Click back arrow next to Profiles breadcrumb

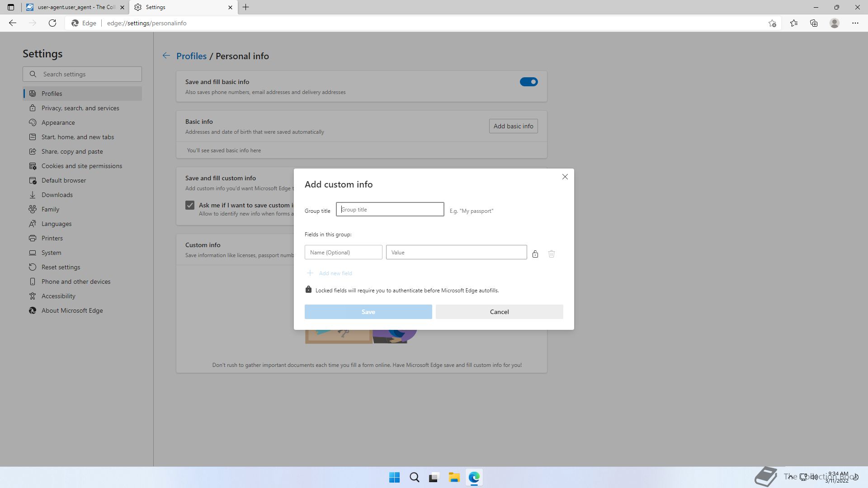tap(166, 56)
